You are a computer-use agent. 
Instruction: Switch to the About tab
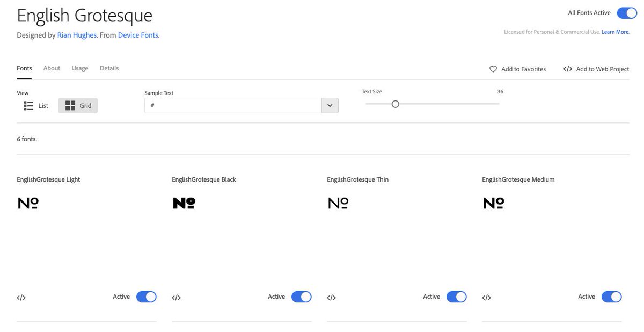[52, 68]
